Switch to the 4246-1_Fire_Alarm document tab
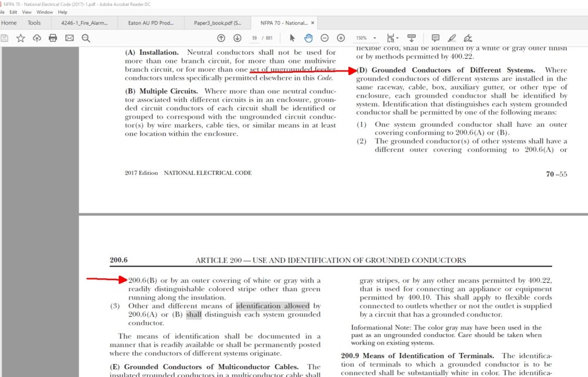Image resolution: width=588 pixels, height=377 pixels. pyautogui.click(x=84, y=23)
